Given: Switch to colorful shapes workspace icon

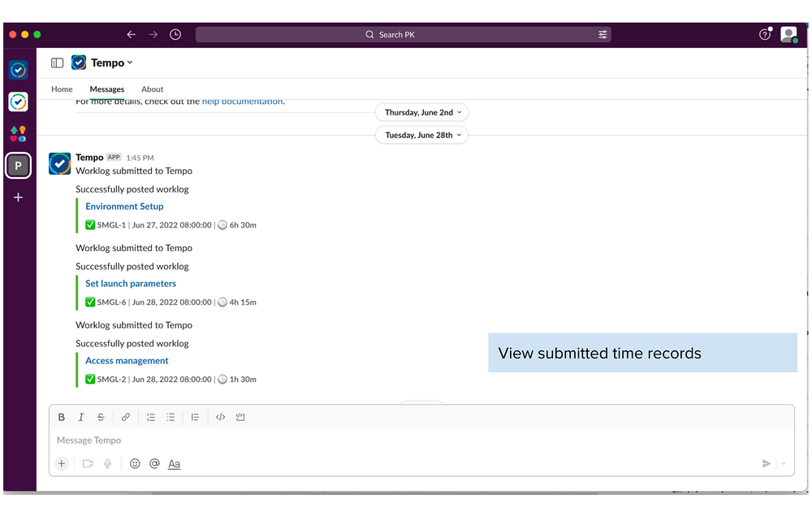Looking at the screenshot, I should click(18, 134).
